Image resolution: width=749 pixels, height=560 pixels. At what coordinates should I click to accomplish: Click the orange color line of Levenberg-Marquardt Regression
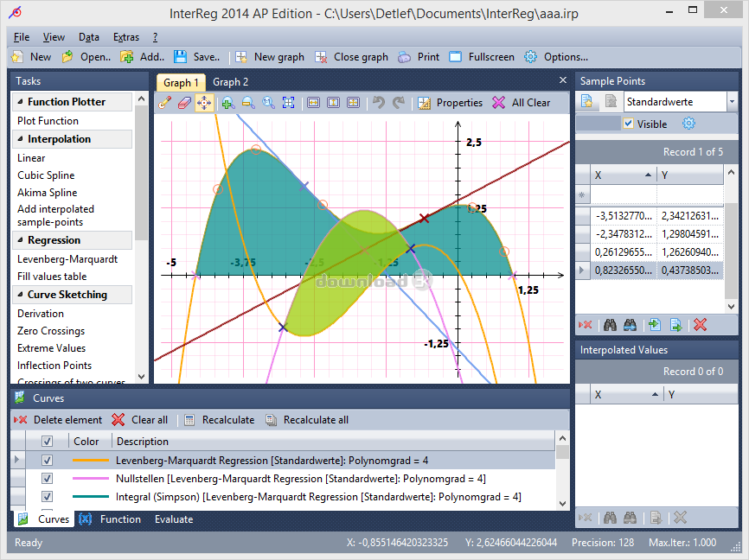click(91, 461)
